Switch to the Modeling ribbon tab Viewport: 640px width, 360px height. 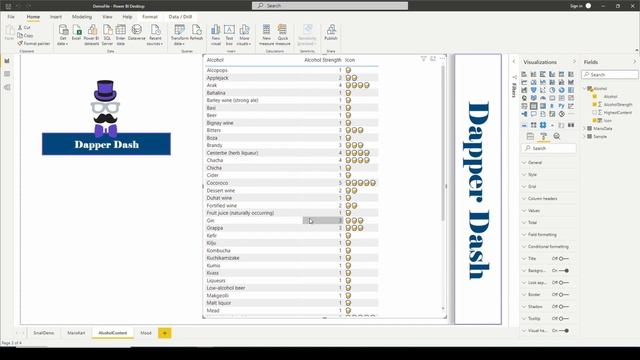tap(82, 17)
